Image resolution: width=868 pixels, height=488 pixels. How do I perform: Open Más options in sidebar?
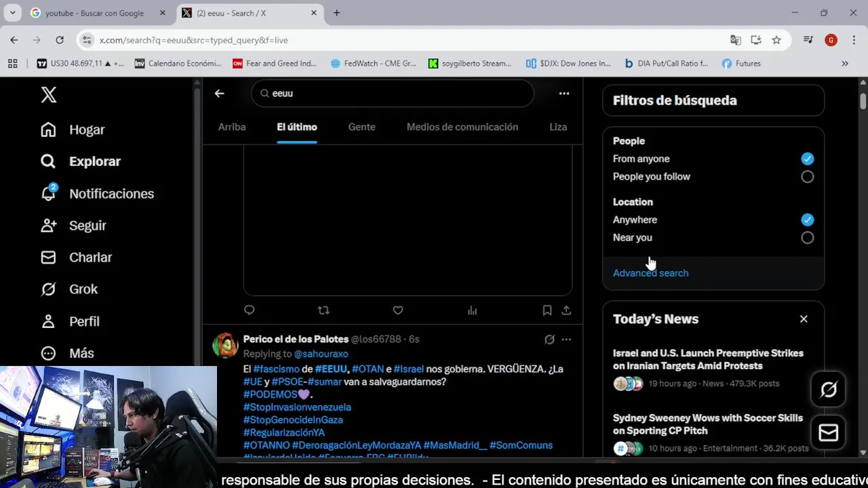[66, 353]
